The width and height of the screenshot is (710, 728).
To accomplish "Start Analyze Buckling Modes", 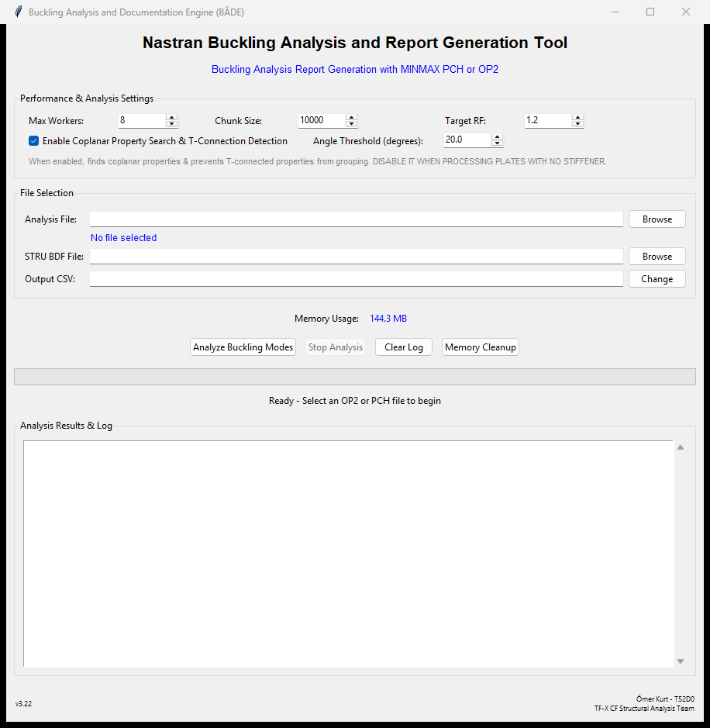I will [x=243, y=347].
